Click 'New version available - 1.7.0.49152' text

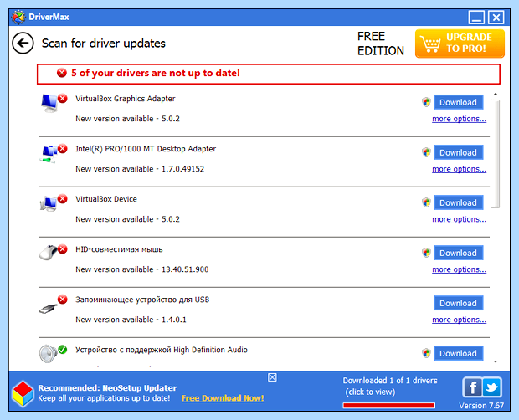point(140,169)
